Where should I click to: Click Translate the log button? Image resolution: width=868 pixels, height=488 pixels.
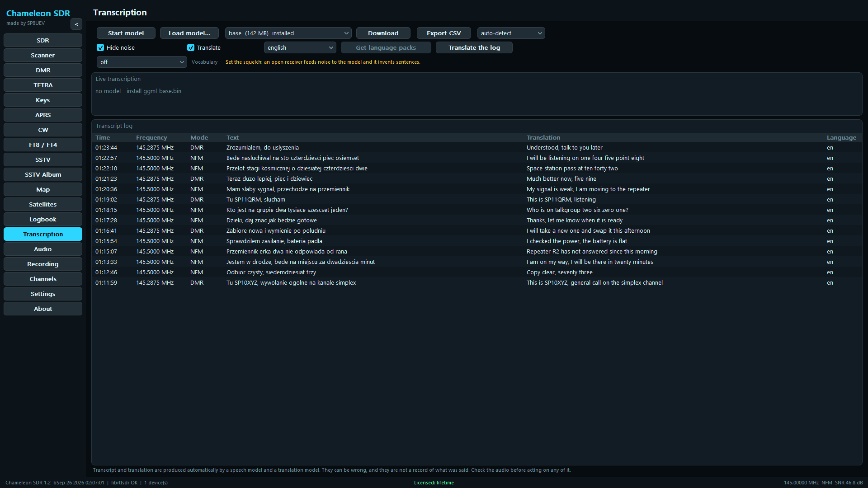474,47
